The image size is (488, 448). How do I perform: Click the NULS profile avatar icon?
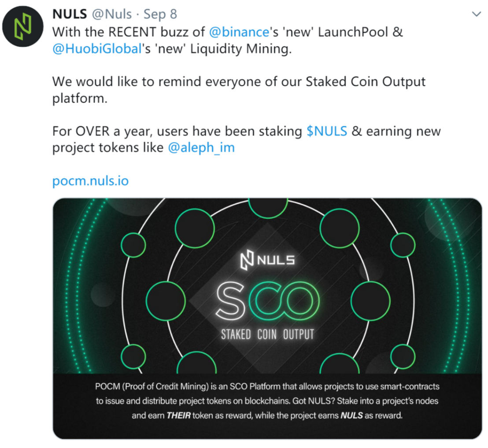point(23,26)
